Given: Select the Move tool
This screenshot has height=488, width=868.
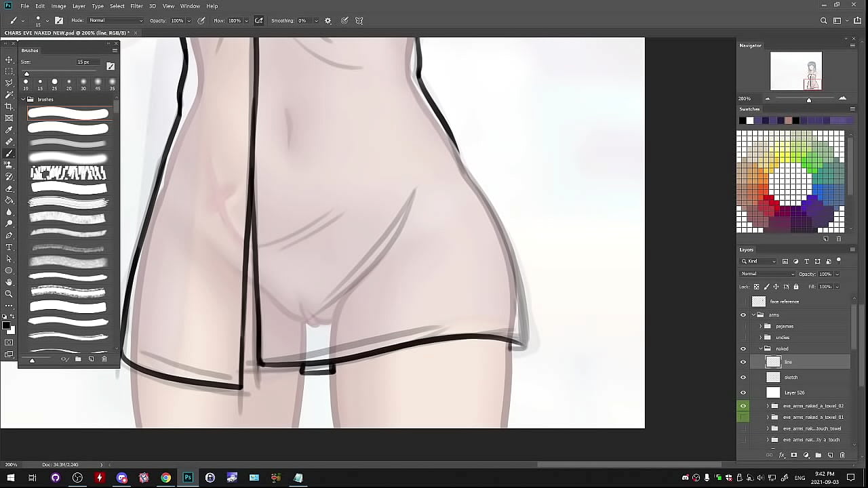Looking at the screenshot, I should 9,60.
